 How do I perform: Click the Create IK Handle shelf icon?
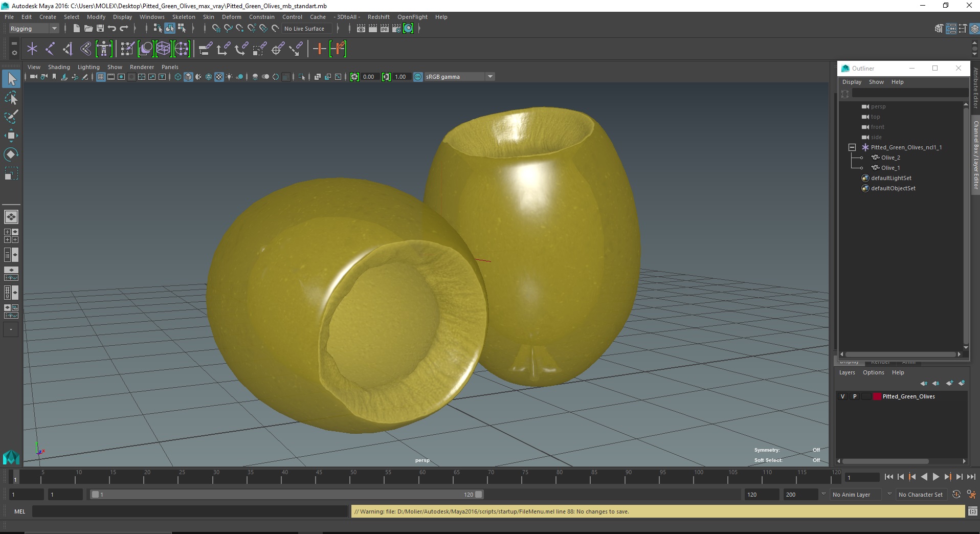click(x=68, y=49)
